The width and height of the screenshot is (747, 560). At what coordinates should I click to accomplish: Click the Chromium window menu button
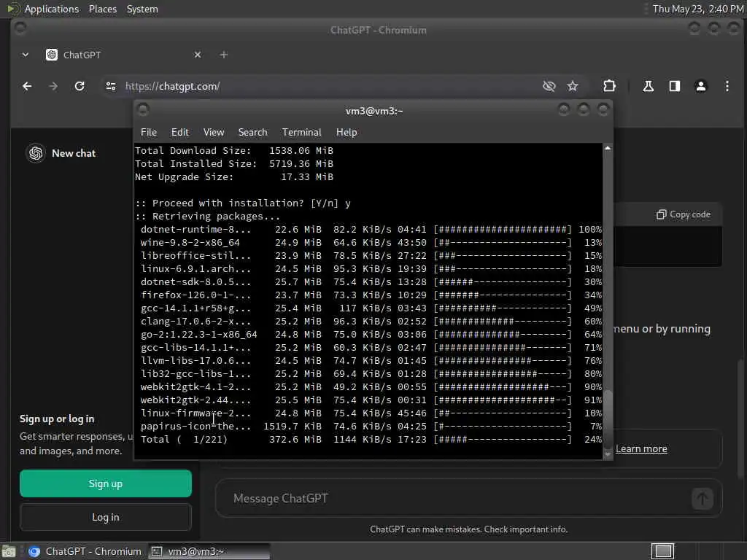tap(20, 28)
